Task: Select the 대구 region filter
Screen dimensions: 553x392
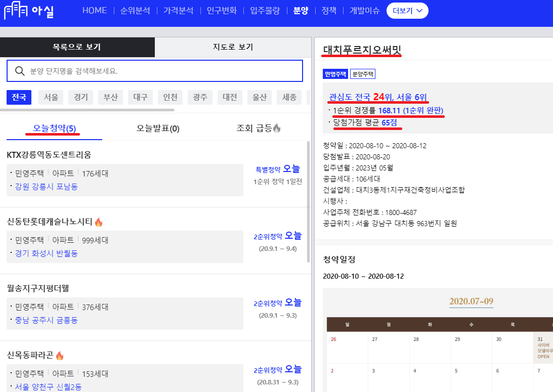Action: click(x=140, y=97)
